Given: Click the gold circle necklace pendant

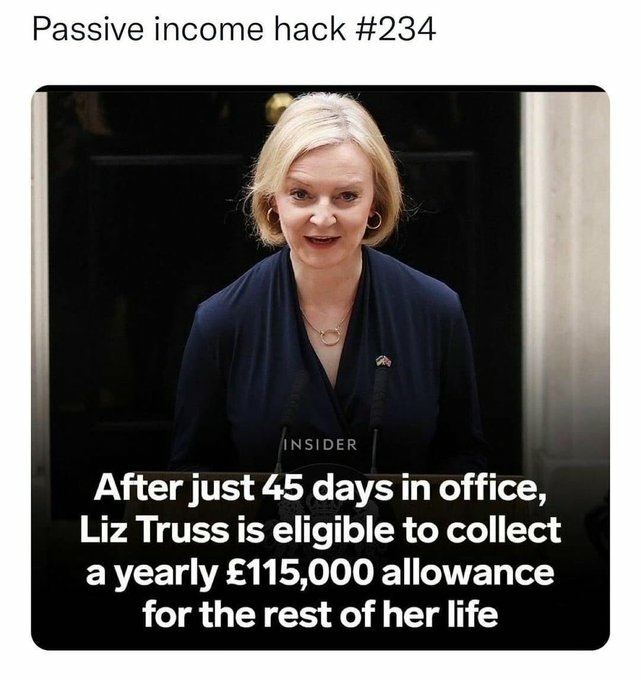Looking at the screenshot, I should (330, 337).
